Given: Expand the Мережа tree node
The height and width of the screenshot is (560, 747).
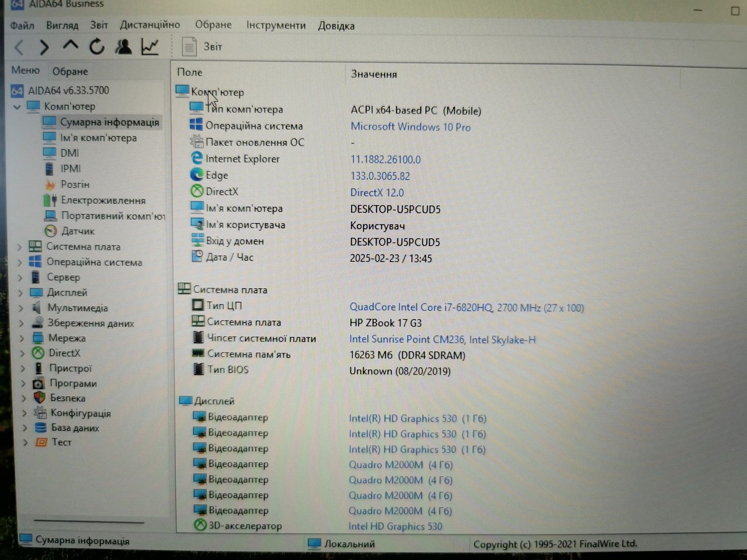Looking at the screenshot, I should coord(22,338).
